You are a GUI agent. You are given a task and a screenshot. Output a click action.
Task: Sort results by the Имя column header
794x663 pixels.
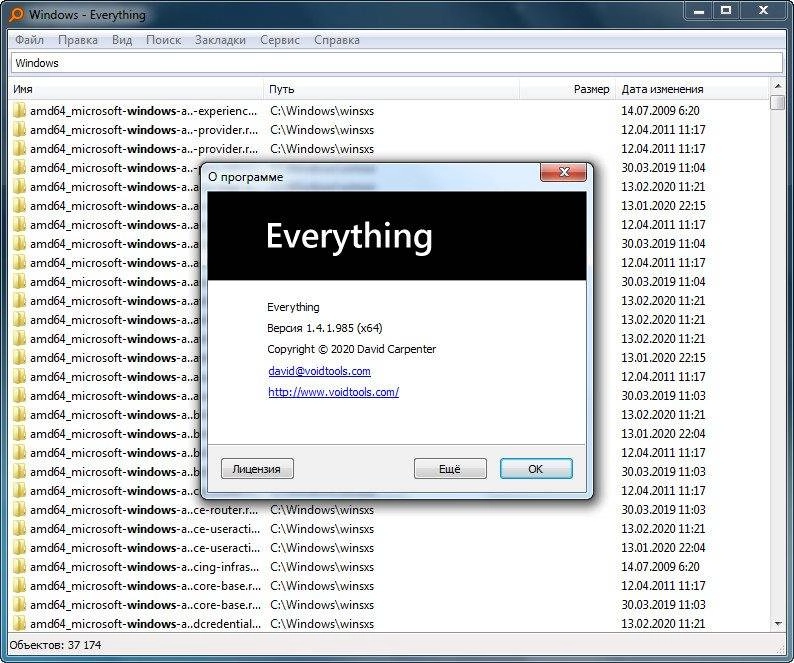pyautogui.click(x=136, y=89)
